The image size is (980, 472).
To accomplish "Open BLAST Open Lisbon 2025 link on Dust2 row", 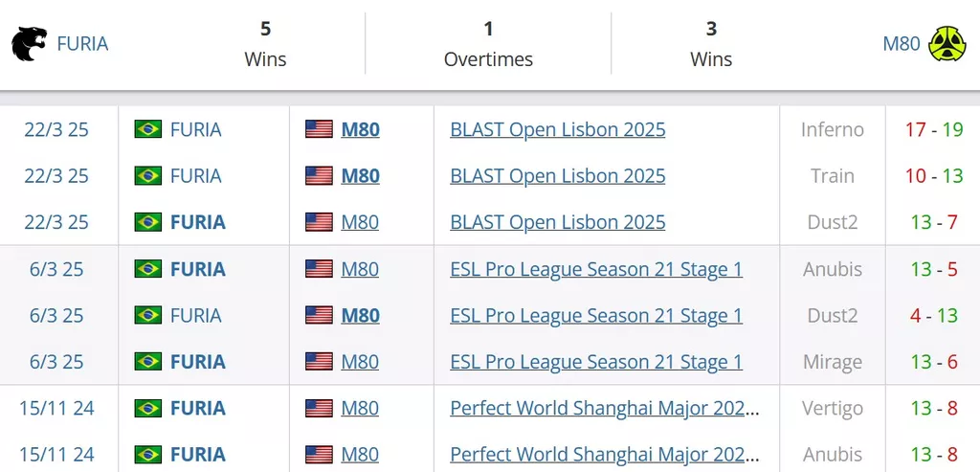I will click(558, 222).
